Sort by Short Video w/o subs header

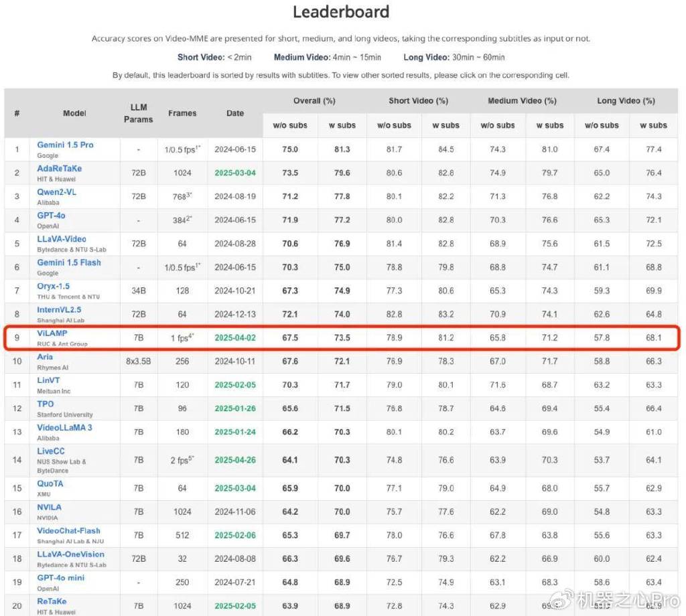[x=394, y=125]
